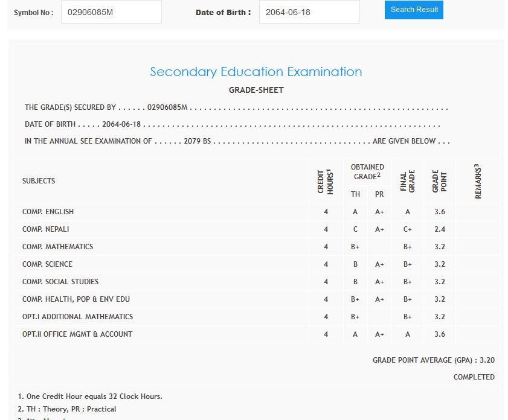Select the COMP. ENGLISH subject row
Viewport: 508px width, 420px height.
(48, 212)
